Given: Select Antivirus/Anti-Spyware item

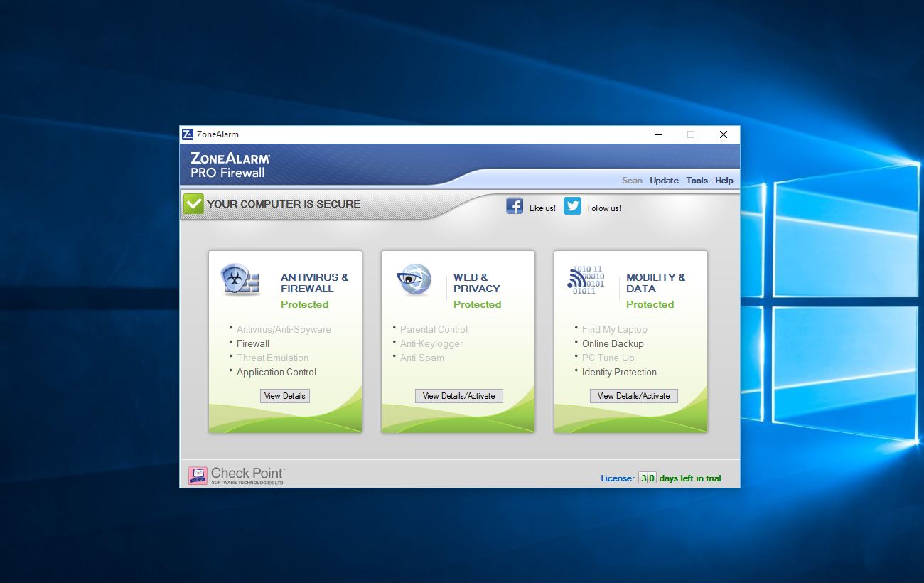Looking at the screenshot, I should 284,329.
